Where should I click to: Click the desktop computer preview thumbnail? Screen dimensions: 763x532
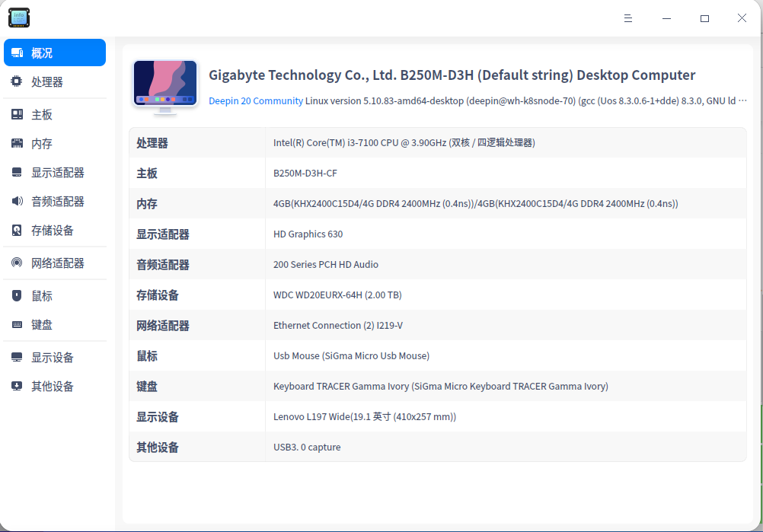click(164, 84)
